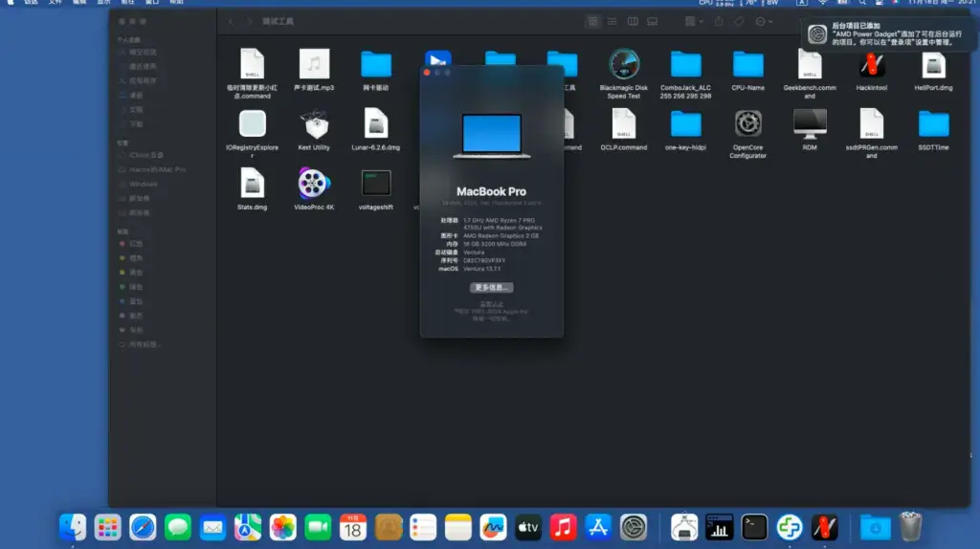Select the OCLP.command shell file
Viewport: 980px width, 549px height.
pos(624,123)
